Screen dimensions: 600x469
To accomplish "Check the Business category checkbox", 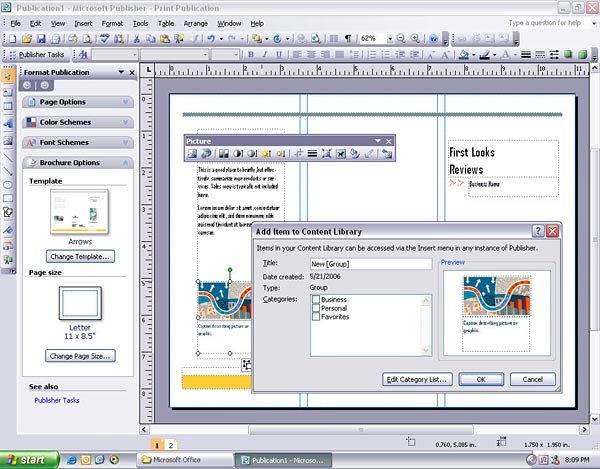I will (x=316, y=299).
